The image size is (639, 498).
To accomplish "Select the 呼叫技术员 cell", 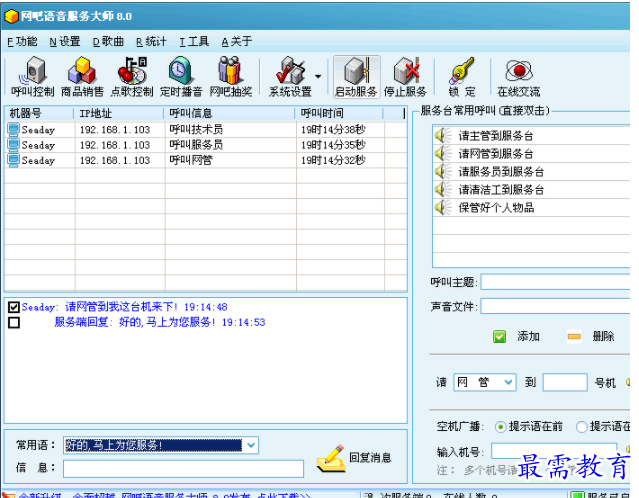I will 196,130.
